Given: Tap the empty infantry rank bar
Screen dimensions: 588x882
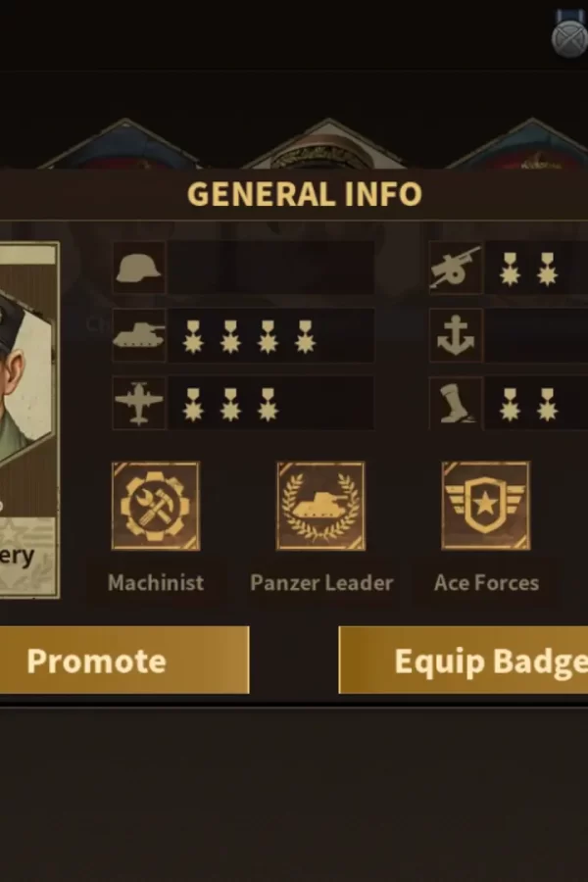Looking at the screenshot, I should click(271, 268).
